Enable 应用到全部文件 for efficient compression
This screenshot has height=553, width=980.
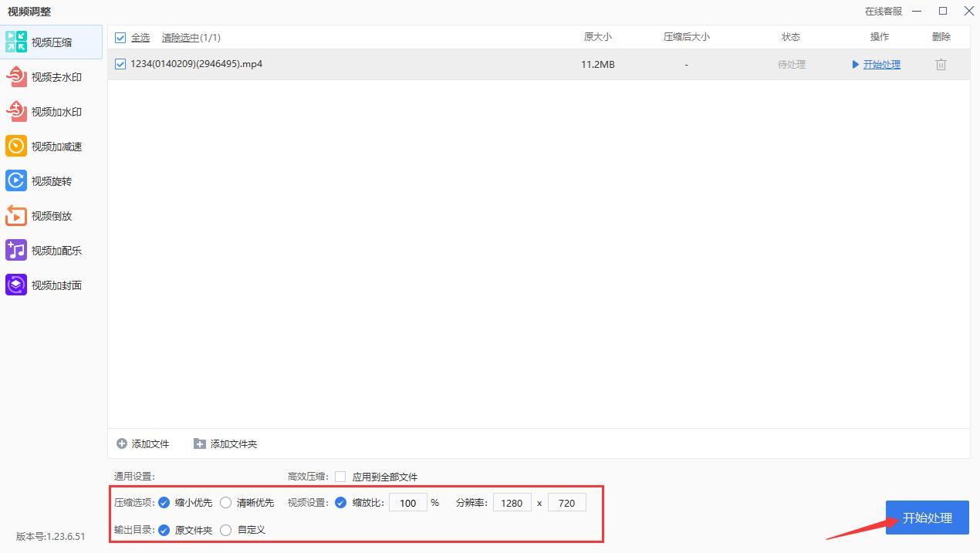(x=340, y=477)
